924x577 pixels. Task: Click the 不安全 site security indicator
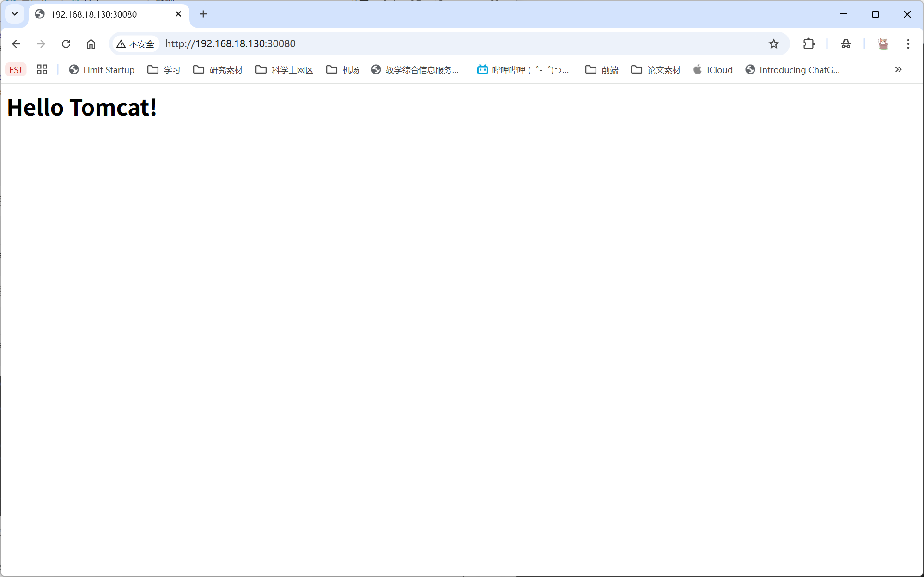[135, 44]
